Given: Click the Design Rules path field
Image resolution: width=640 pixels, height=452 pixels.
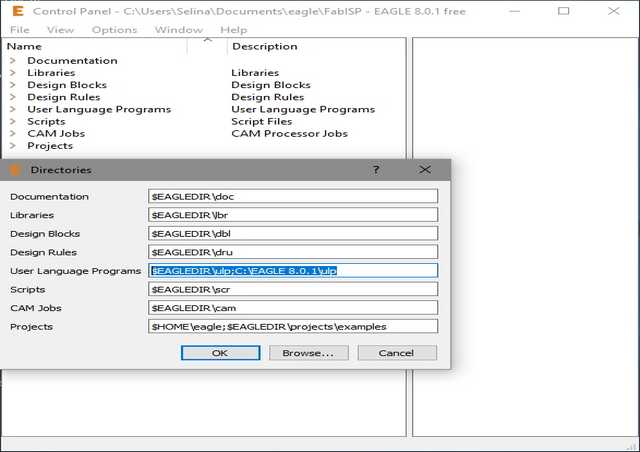Looking at the screenshot, I should 293,252.
